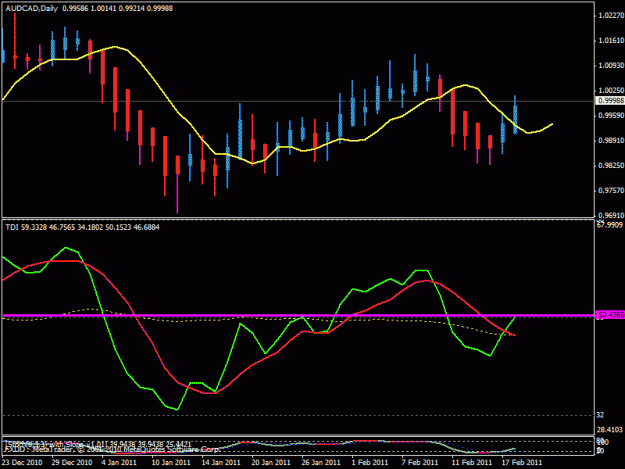Click the 14 Jan 2011 date label
The width and height of the screenshot is (625, 469).
pyautogui.click(x=221, y=463)
